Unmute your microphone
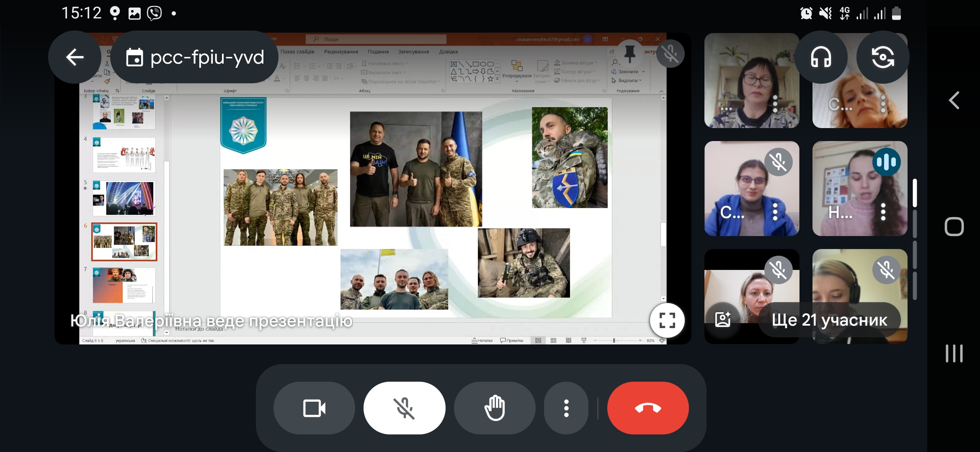The height and width of the screenshot is (452, 980). [x=404, y=408]
